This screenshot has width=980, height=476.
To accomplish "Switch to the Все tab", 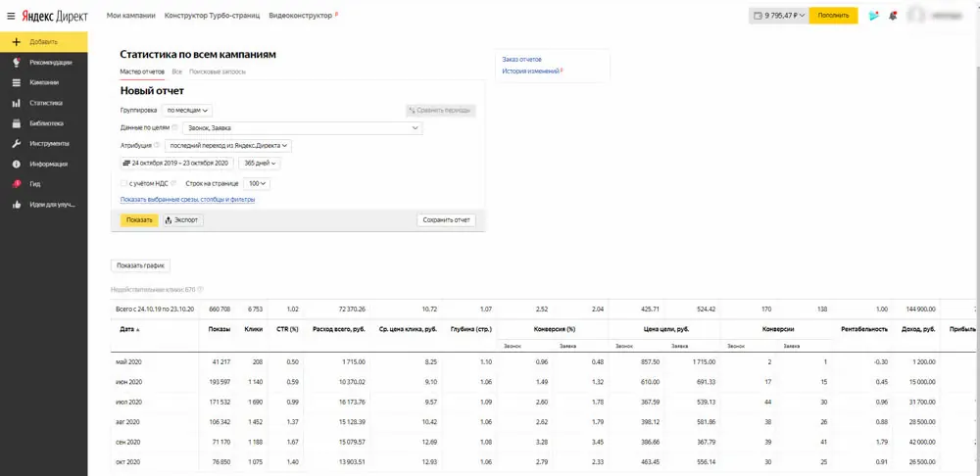I will click(x=176, y=71).
